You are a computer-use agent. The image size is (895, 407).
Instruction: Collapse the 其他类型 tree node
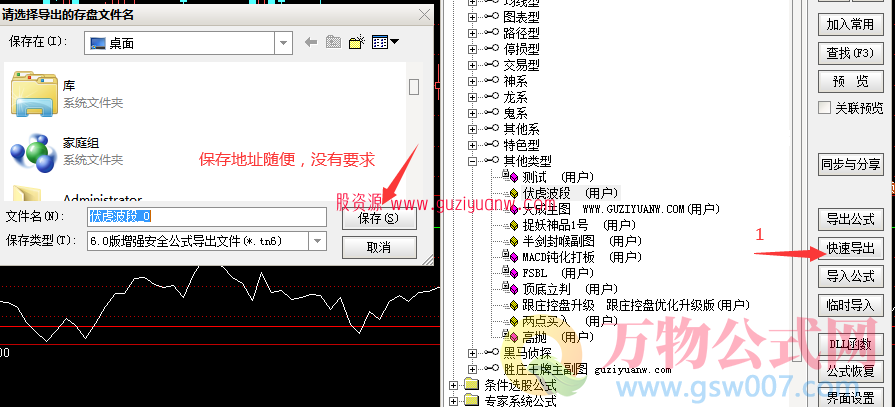click(472, 162)
